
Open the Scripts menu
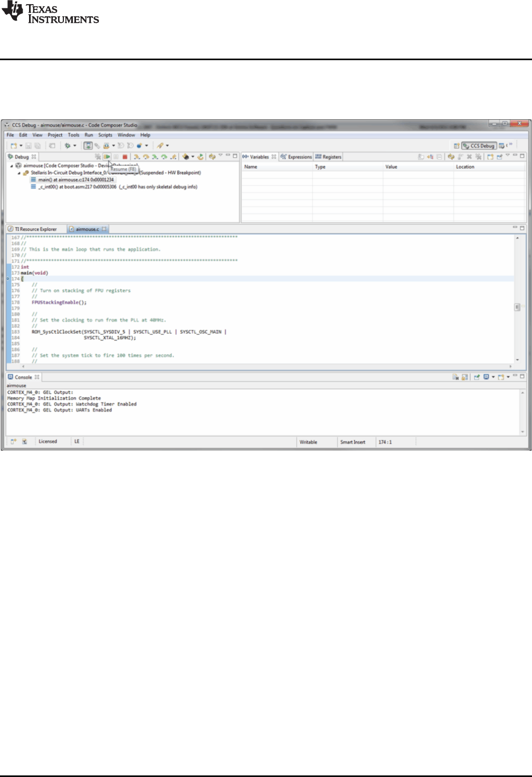coord(105,135)
